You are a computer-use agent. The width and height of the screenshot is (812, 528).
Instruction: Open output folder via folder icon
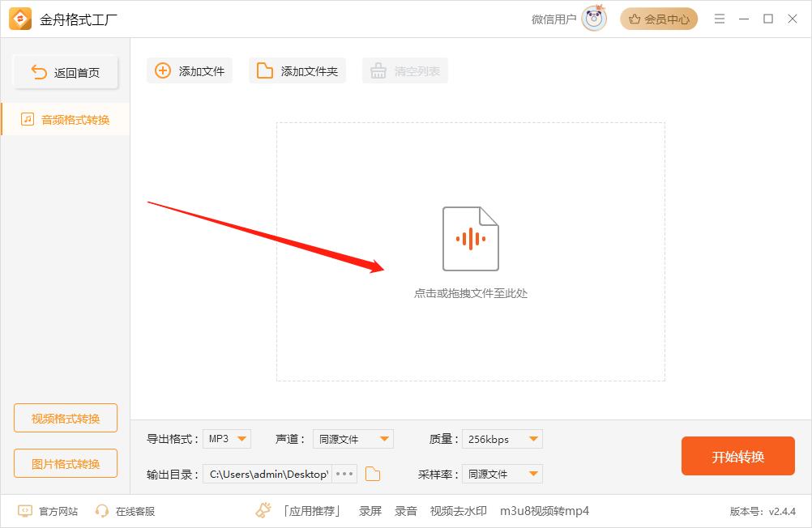point(372,474)
